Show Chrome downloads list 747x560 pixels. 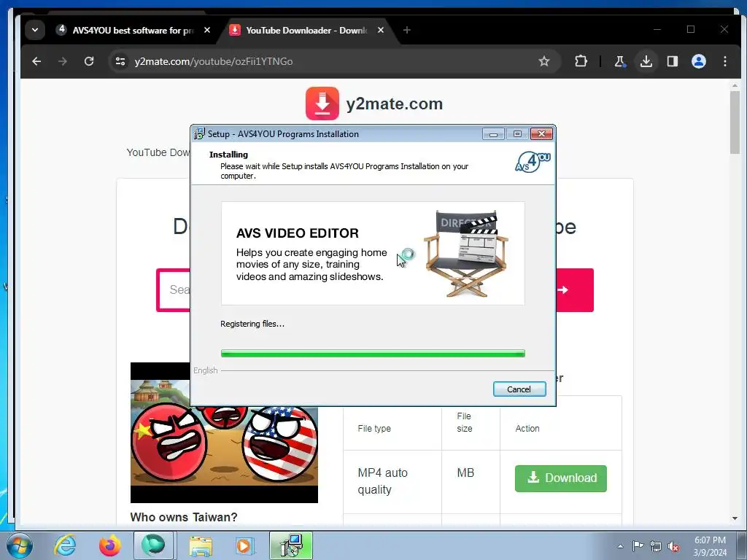(x=646, y=61)
